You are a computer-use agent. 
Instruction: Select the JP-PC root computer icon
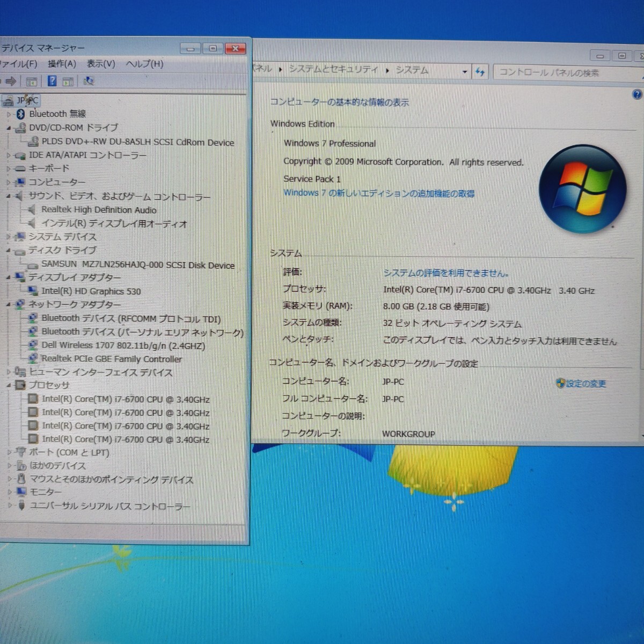9,100
